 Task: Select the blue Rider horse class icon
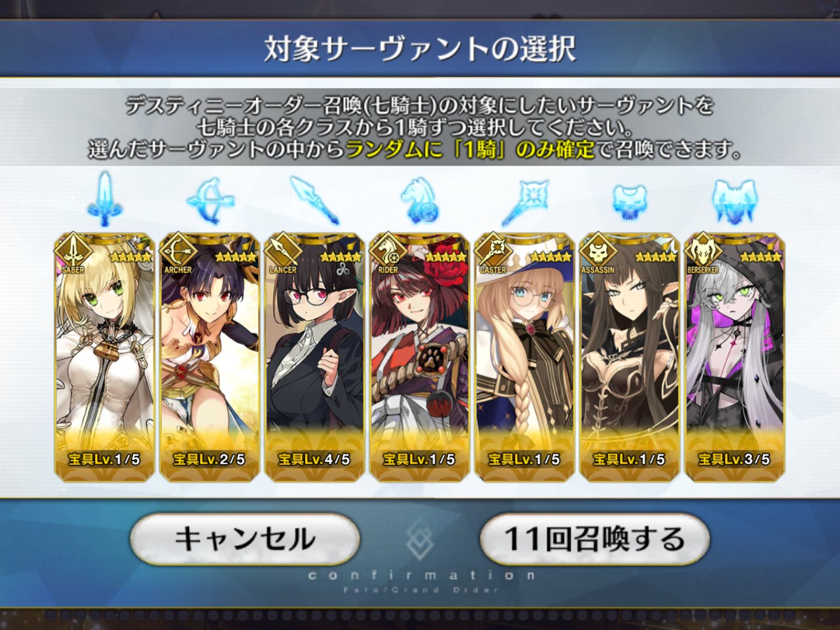click(x=419, y=201)
